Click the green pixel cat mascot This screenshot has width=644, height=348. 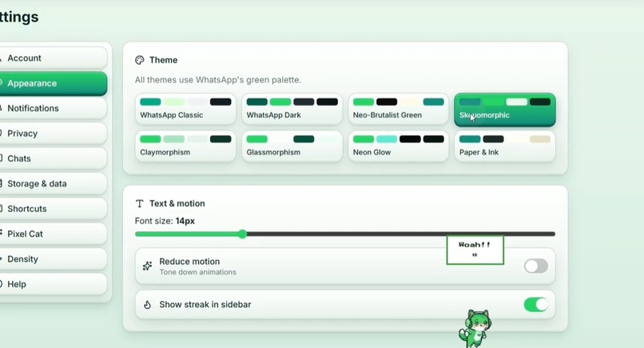pos(475,328)
